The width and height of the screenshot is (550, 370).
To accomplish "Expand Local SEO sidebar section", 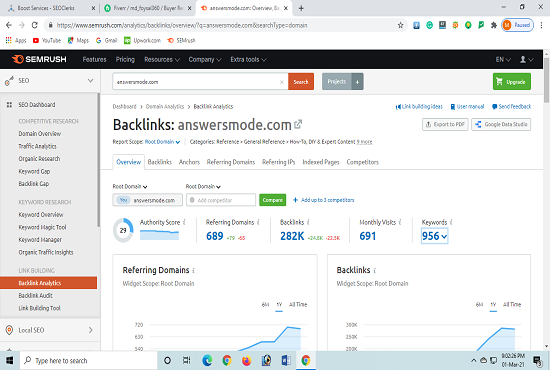I will tap(90, 330).
